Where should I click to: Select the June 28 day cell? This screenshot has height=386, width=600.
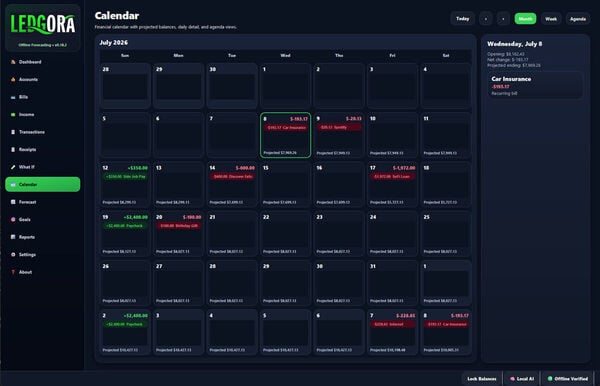pyautogui.click(x=125, y=86)
